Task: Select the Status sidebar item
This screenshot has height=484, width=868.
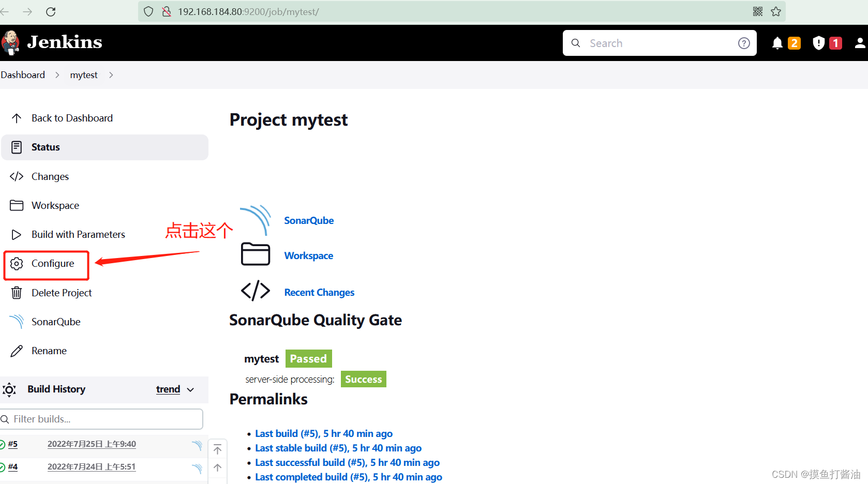Action: click(x=105, y=147)
